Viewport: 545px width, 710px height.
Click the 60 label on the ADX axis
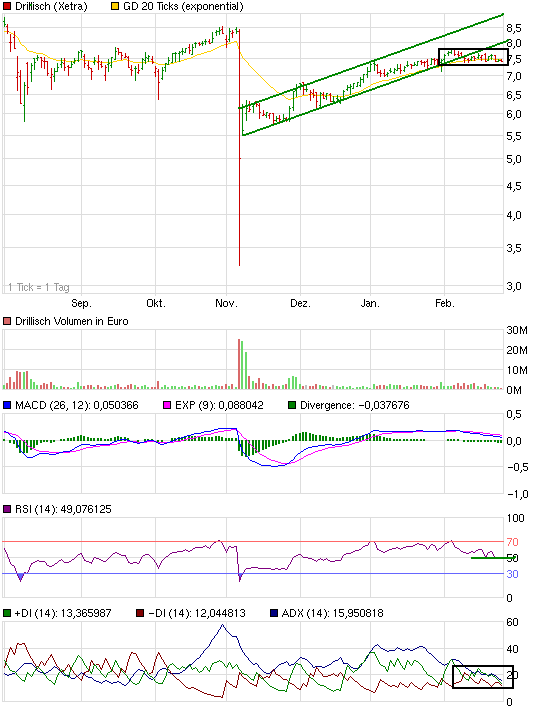click(512, 623)
